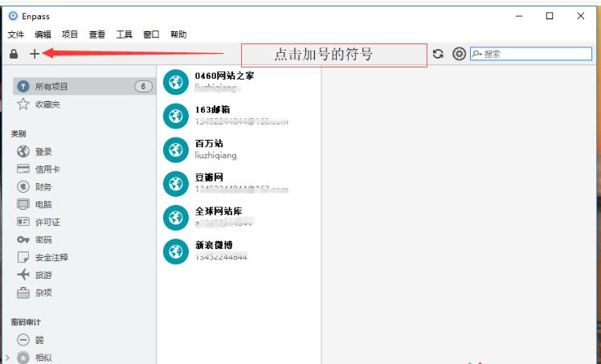Click the plus icon to add item
This screenshot has height=364, width=601.
(x=35, y=54)
